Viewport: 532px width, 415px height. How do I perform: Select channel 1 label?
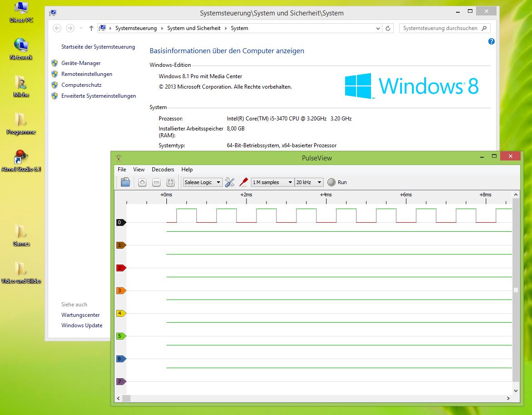click(x=121, y=245)
